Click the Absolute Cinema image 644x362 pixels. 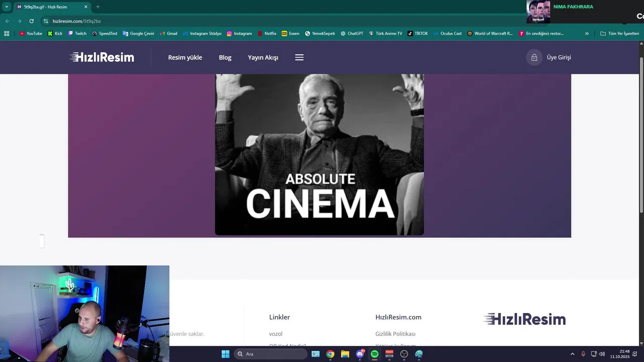319,155
